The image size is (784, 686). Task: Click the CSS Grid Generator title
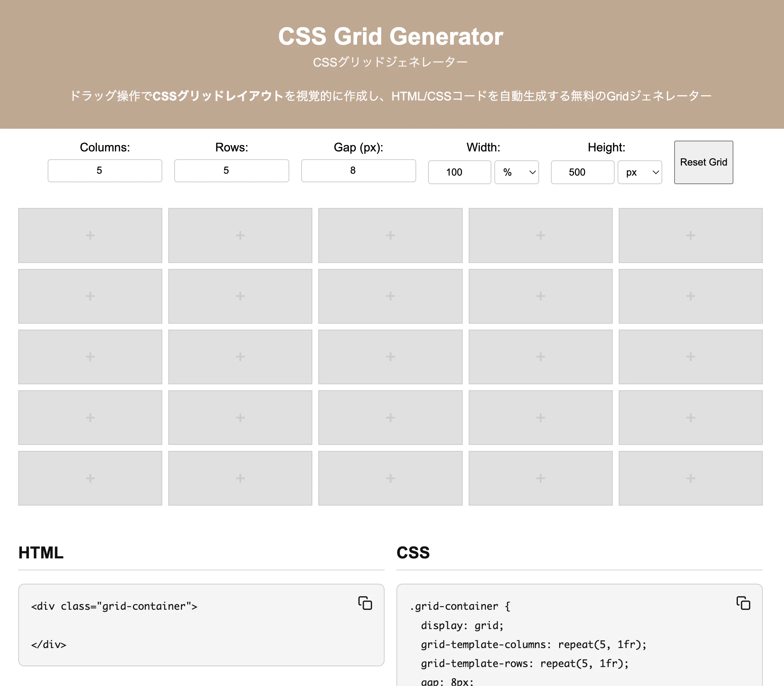[390, 36]
